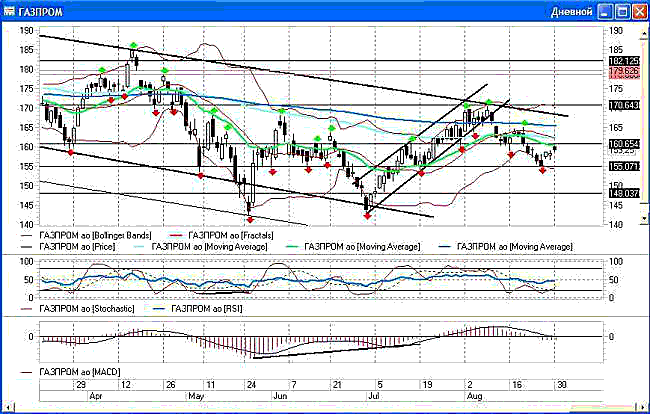Viewport: 650px width, 414px height.
Task: Select the light-blue Moving Average legend entry
Action: (x=202, y=247)
